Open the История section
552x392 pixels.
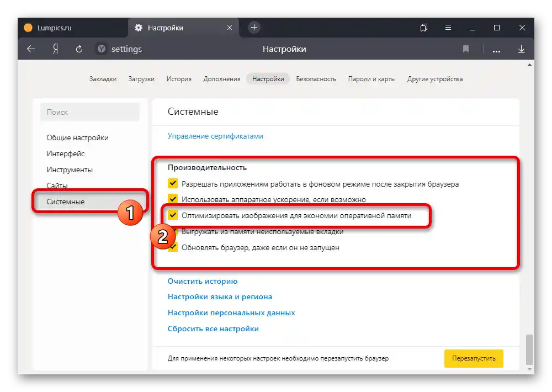[179, 79]
